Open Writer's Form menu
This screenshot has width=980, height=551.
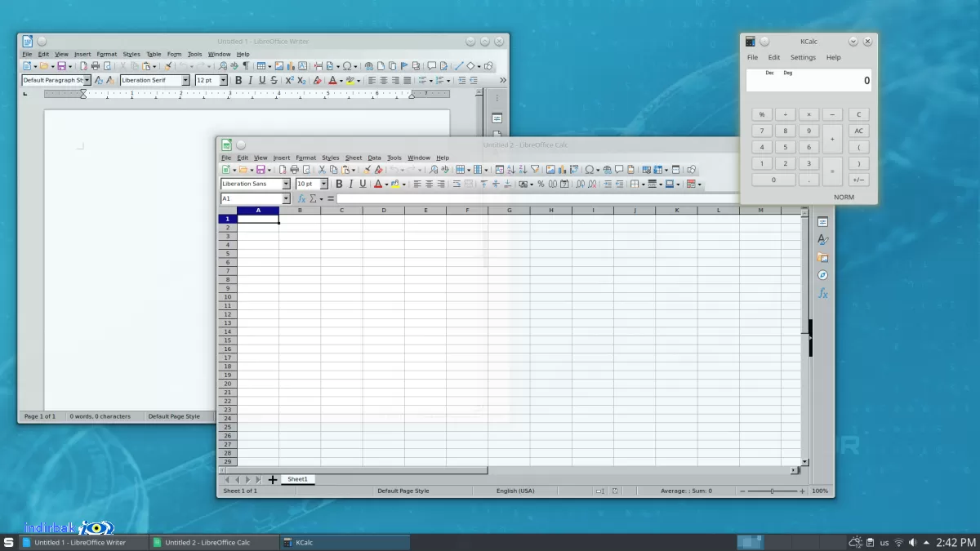[173, 54]
